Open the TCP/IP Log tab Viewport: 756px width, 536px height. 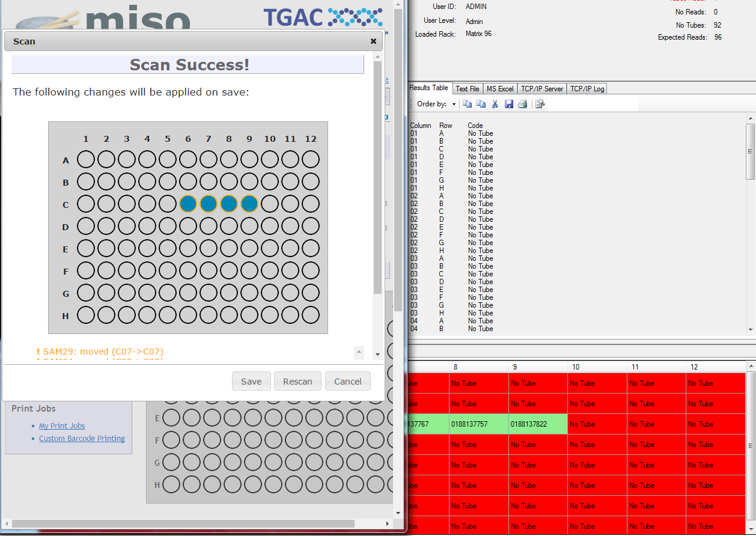click(x=587, y=88)
